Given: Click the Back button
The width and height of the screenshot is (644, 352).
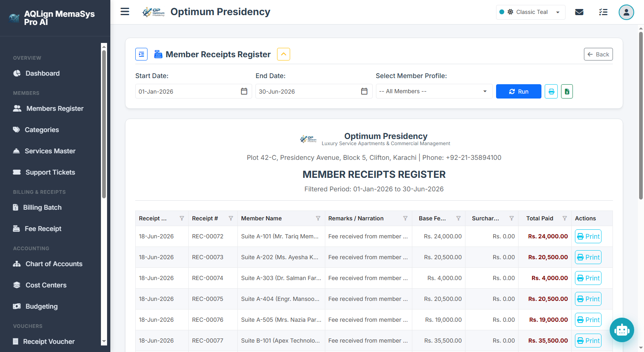Looking at the screenshot, I should click(x=598, y=54).
